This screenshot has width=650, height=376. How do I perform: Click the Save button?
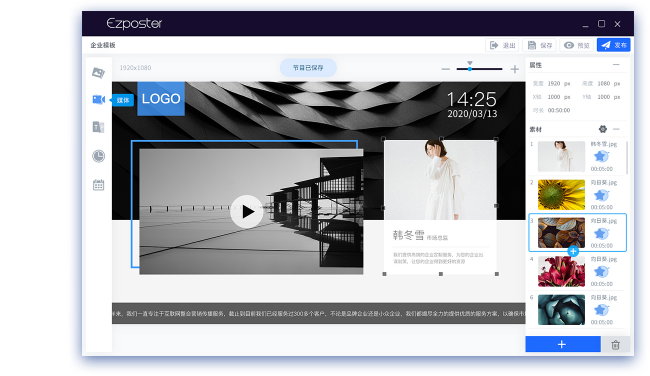tap(539, 45)
